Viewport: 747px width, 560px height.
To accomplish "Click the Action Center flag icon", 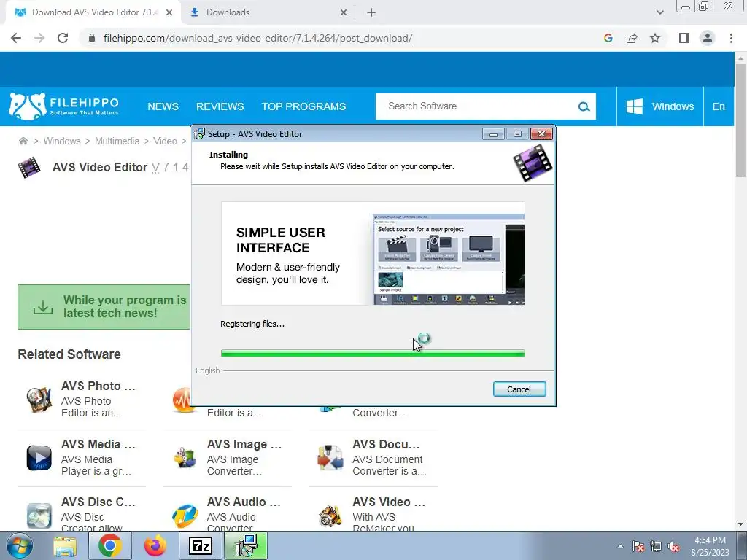I will tap(638, 547).
